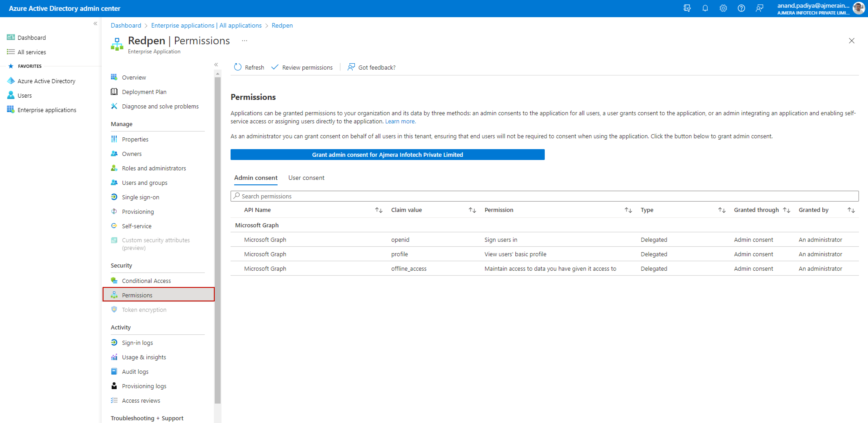Click the feedback icon in top bar
The height and width of the screenshot is (423, 868).
point(759,8)
